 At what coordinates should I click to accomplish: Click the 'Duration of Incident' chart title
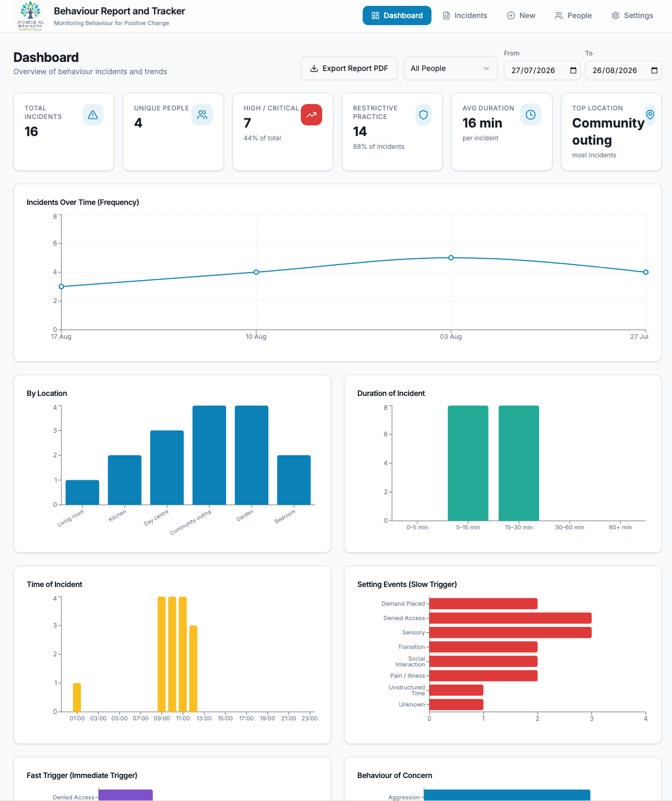click(391, 393)
